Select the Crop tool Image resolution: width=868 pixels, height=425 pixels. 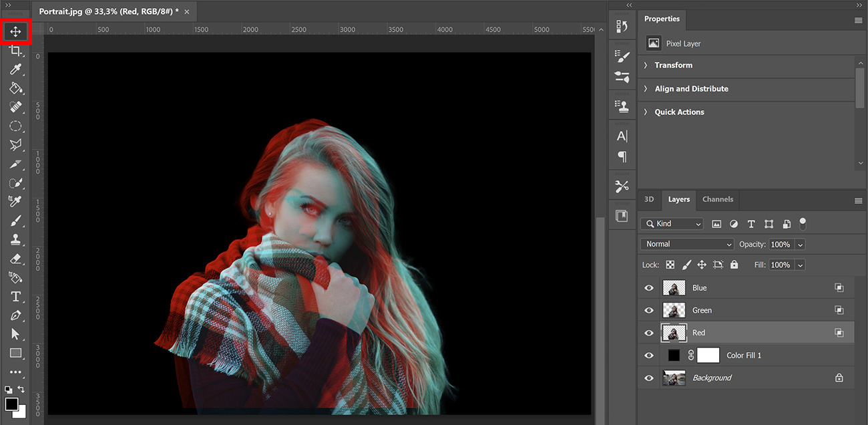click(x=15, y=50)
